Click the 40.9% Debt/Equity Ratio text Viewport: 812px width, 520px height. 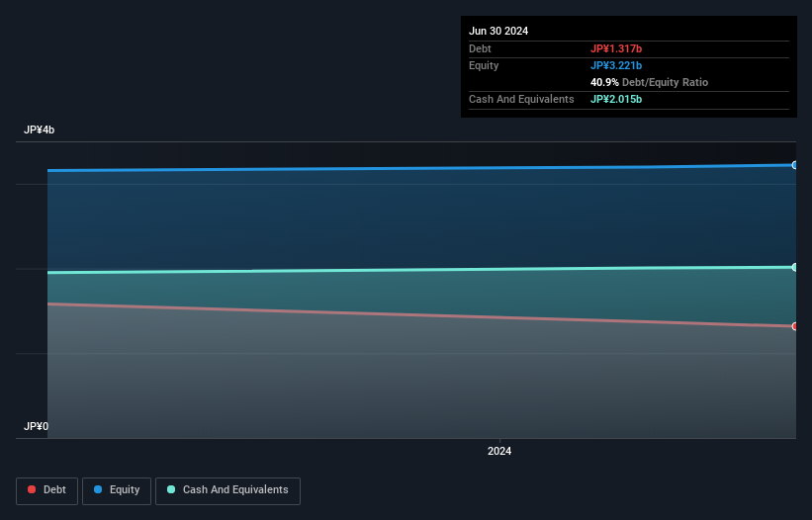649,82
